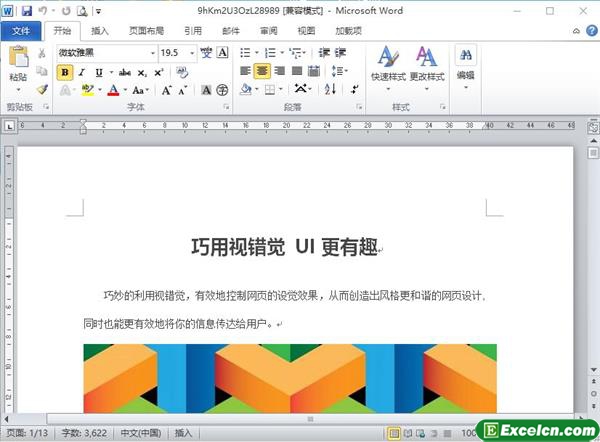Open the Change Case dropdown
The height and width of the screenshot is (442, 600).
pos(140,90)
